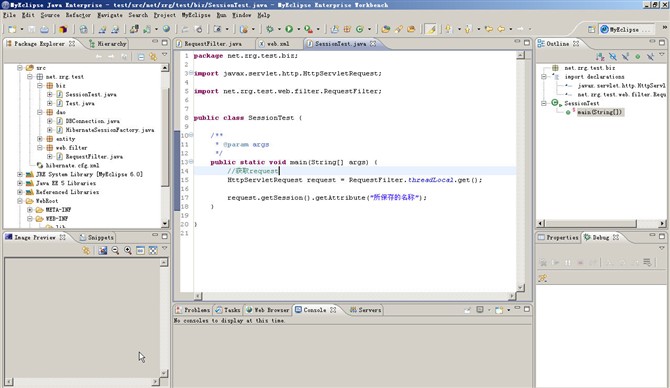Expand JRE System Library node

tap(20, 174)
